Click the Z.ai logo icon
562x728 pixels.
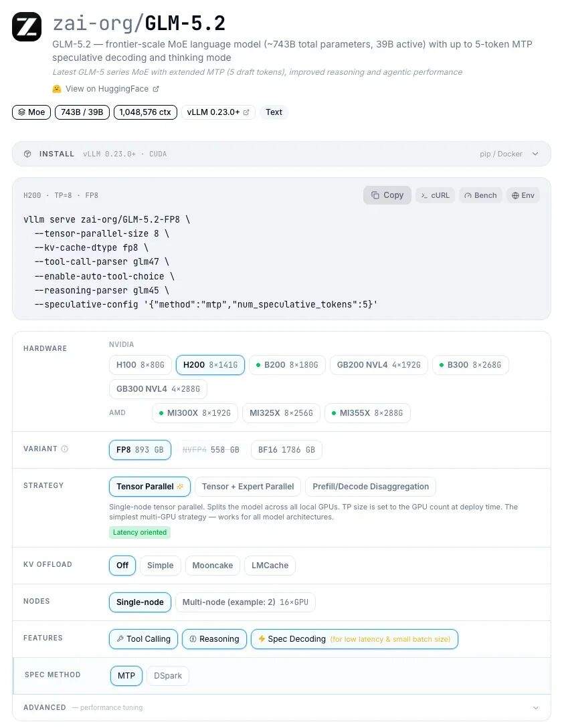click(27, 27)
